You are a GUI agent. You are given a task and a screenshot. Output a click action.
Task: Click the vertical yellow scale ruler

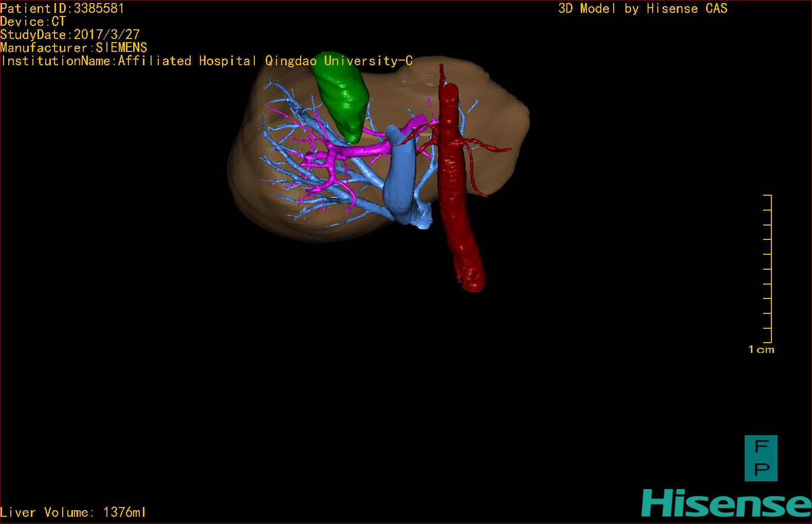[768, 269]
